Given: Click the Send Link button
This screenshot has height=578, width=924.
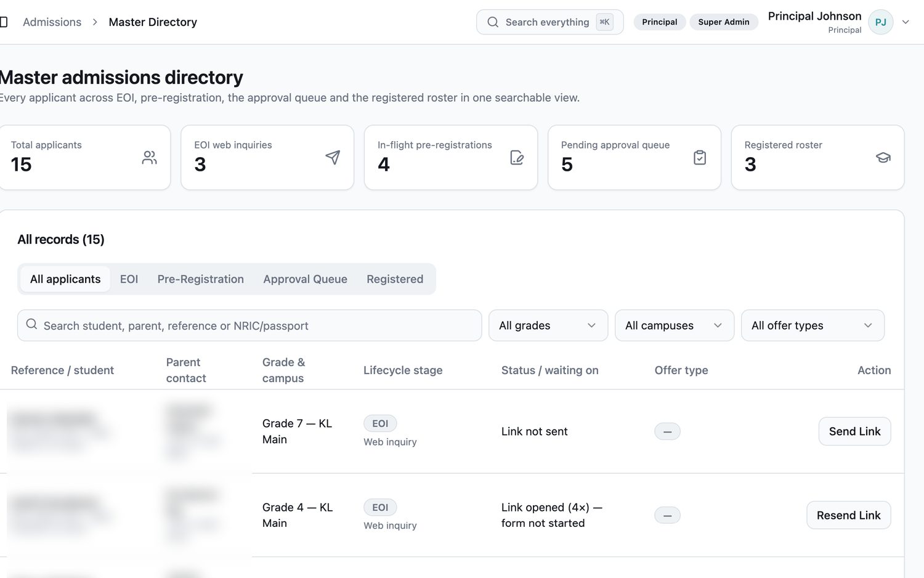Looking at the screenshot, I should [854, 431].
